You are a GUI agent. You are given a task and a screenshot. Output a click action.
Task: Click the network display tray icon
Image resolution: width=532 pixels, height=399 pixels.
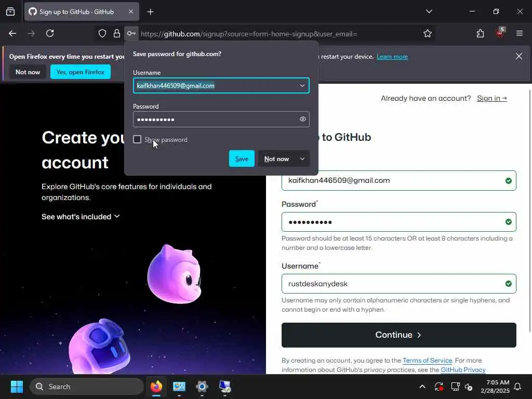(x=455, y=387)
